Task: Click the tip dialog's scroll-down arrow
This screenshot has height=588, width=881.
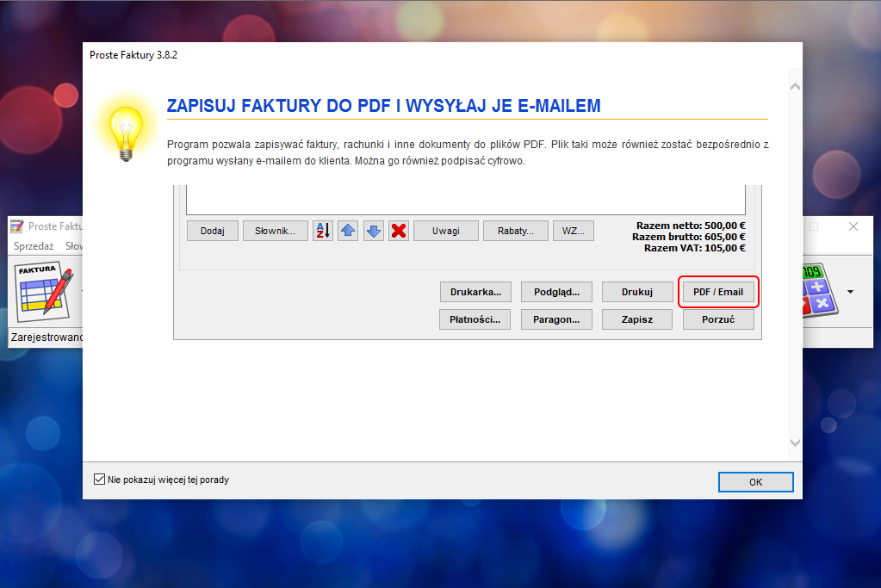Action: 795,443
